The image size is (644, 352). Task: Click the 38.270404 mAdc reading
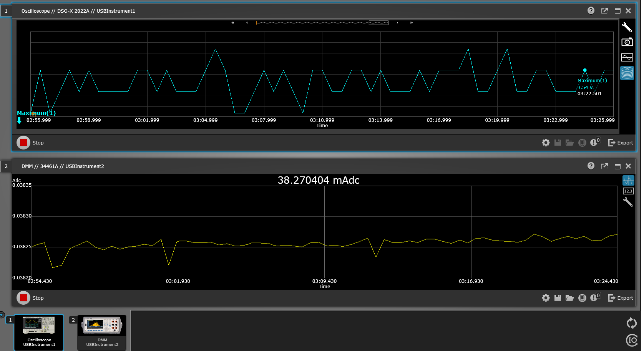(x=319, y=180)
